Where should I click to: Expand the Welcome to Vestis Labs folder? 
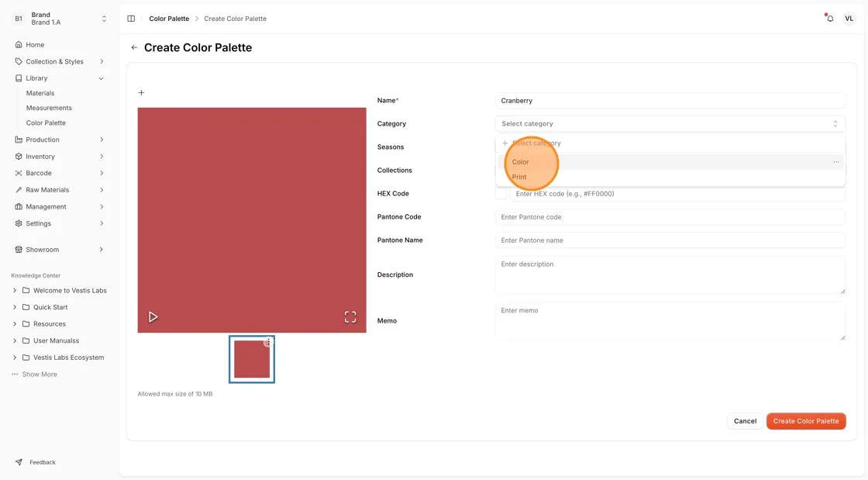pyautogui.click(x=15, y=291)
